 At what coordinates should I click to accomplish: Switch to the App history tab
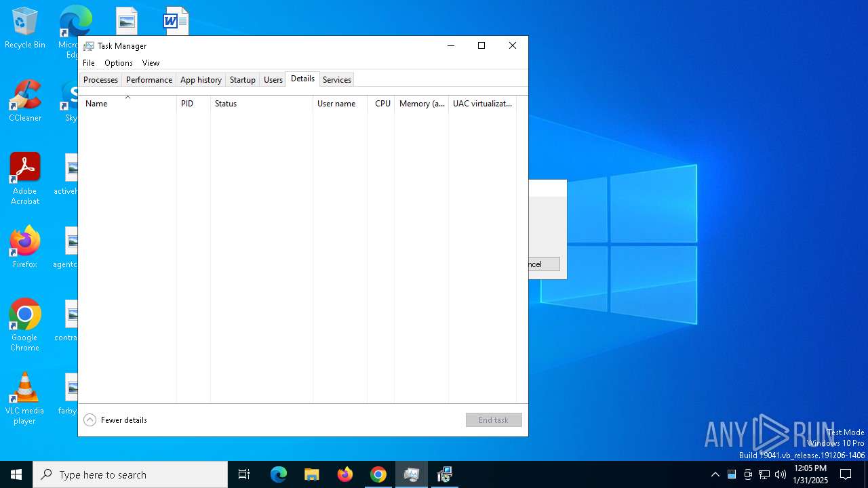[x=201, y=80]
